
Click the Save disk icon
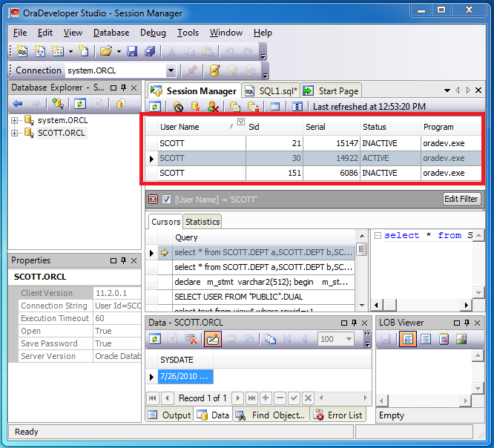click(x=132, y=51)
